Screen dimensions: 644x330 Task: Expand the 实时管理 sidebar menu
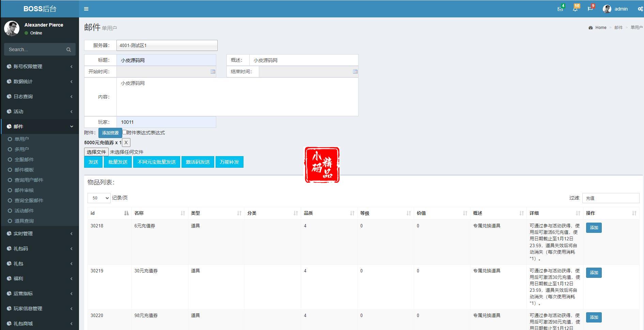[40, 234]
